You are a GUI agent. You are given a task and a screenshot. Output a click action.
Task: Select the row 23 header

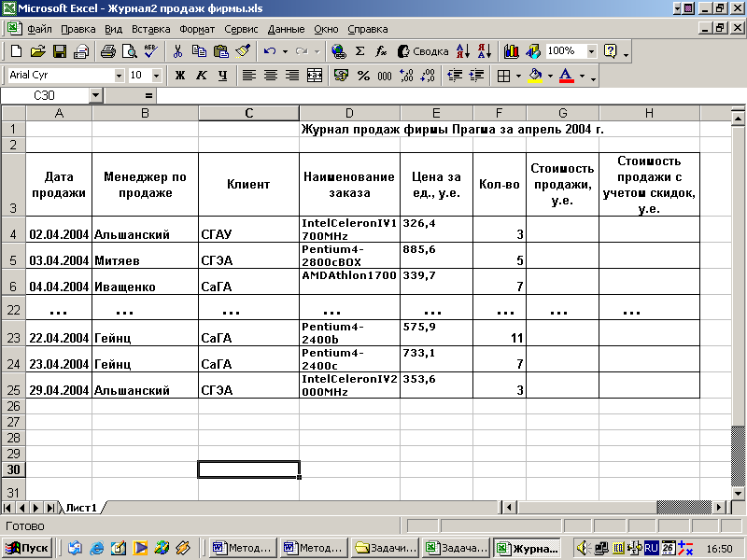[13, 333]
